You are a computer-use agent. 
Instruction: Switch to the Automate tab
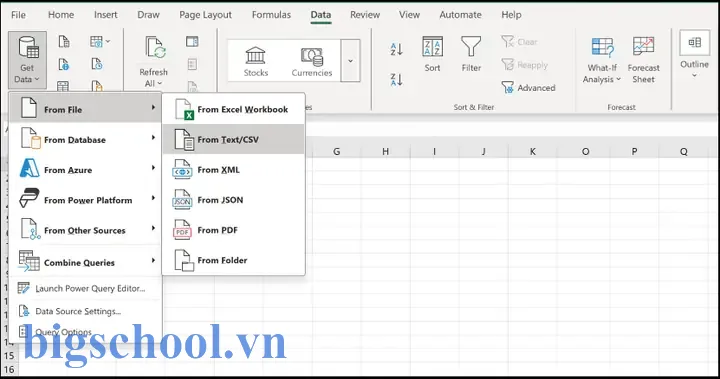pyautogui.click(x=460, y=15)
